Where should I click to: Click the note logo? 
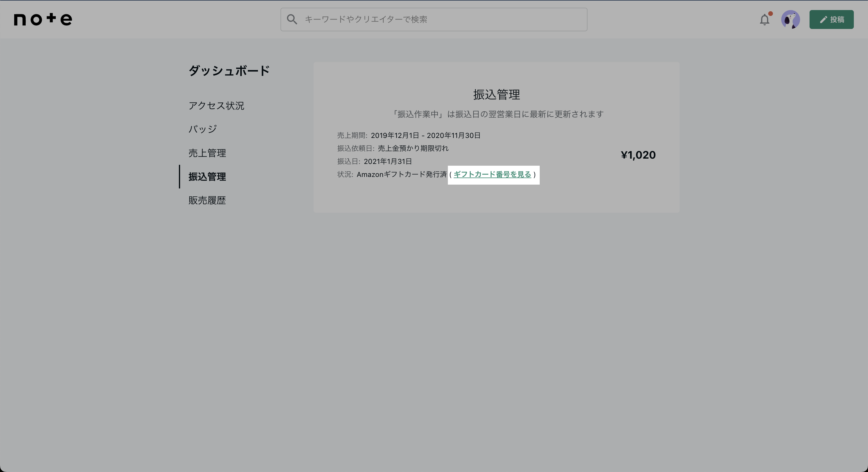(43, 19)
